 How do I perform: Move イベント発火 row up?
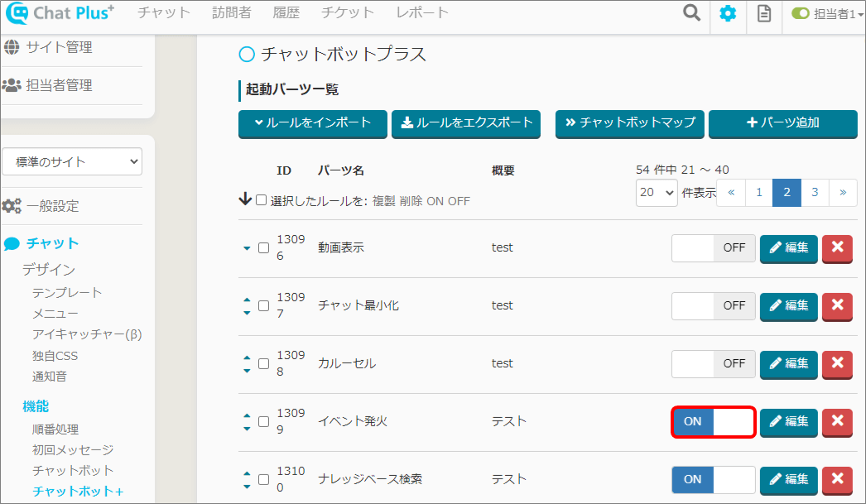coord(247,415)
